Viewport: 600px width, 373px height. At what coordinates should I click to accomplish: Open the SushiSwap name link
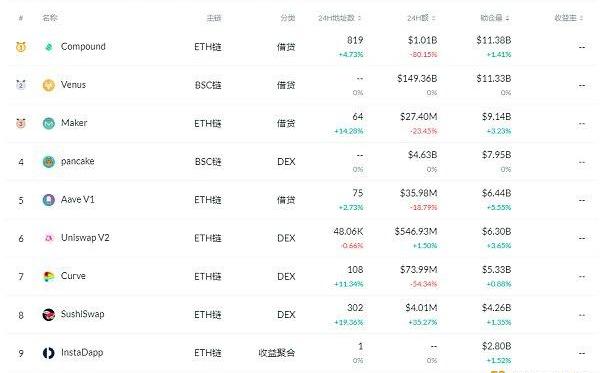[x=82, y=314]
